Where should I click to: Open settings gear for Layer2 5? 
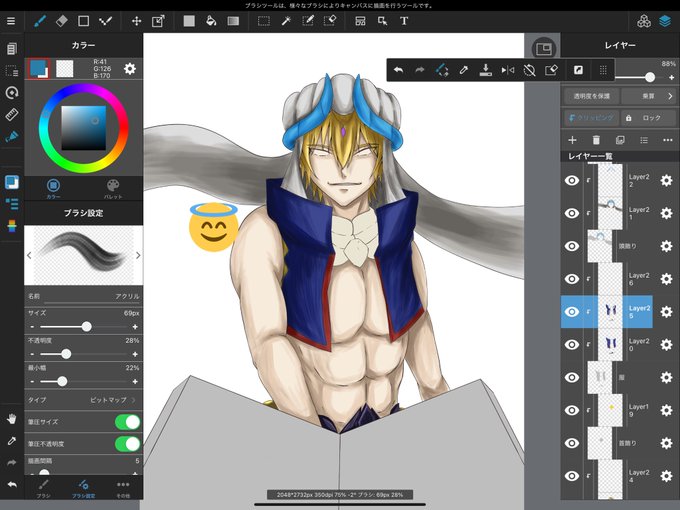click(x=666, y=311)
